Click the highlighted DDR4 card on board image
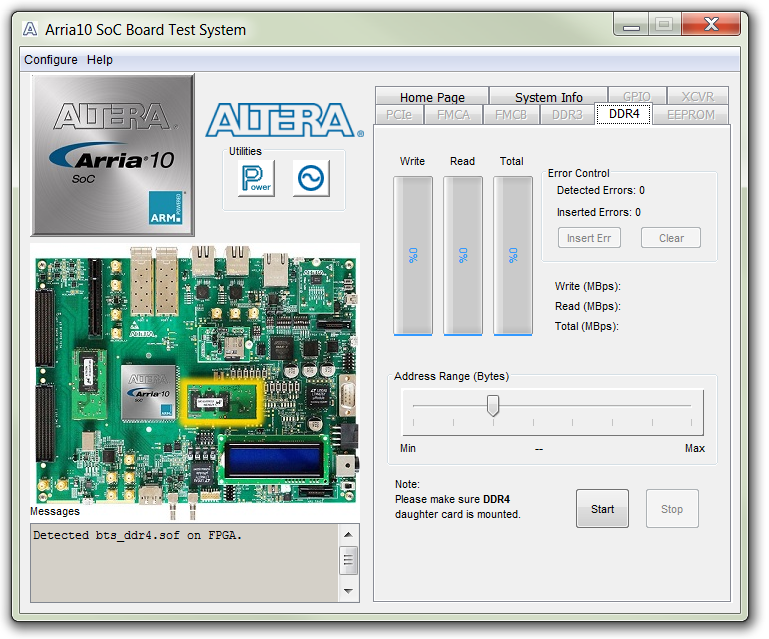This screenshot has height=639, width=769. 222,402
